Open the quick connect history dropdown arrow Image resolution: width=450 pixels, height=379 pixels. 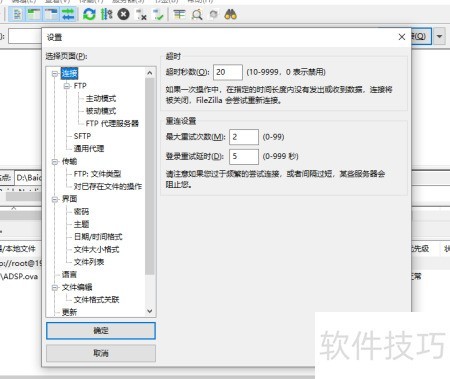[x=439, y=36]
